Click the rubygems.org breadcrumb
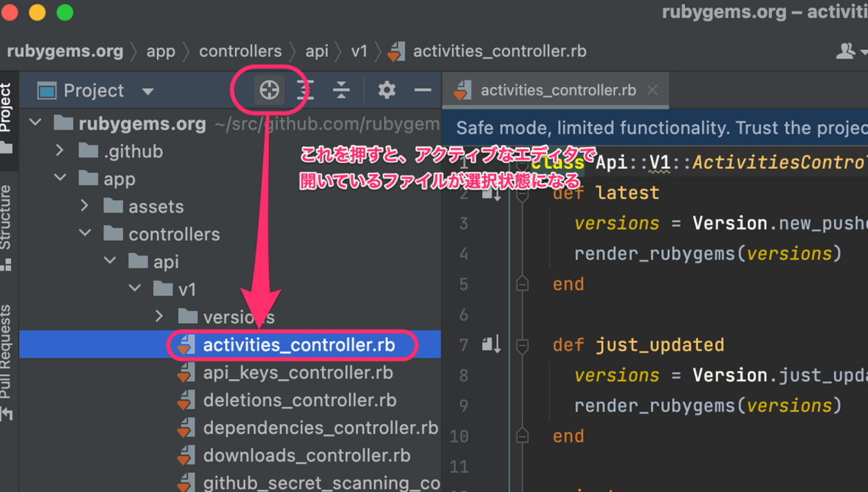 [65, 51]
